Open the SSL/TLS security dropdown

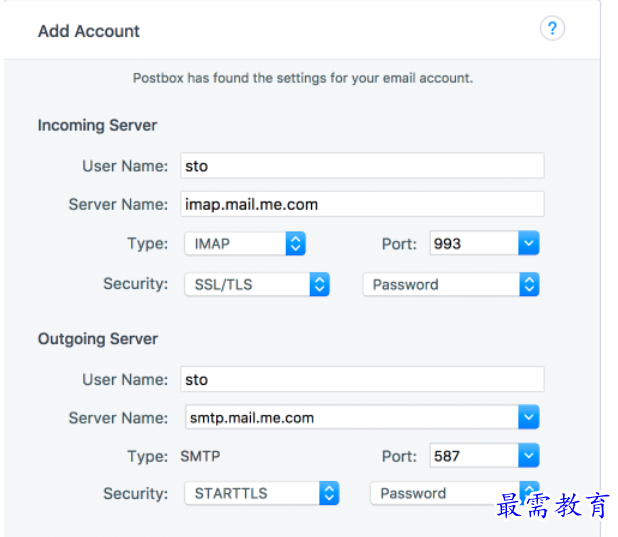[257, 284]
